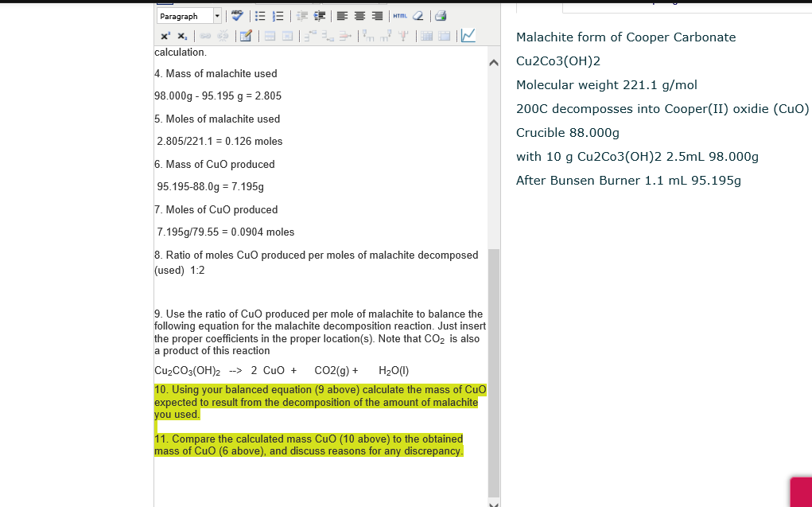Screen dimensions: 812x507
Task: Insert a chart into the document
Action: coord(467,36)
